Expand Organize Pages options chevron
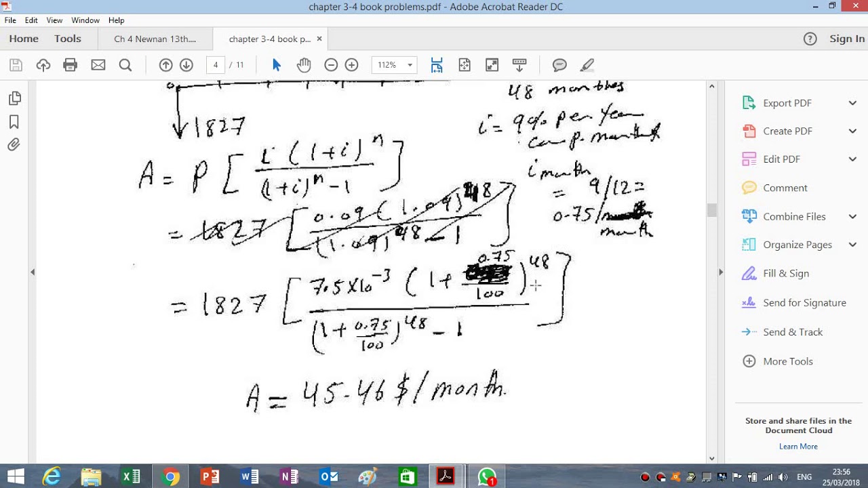Screen dimensions: 868x488 tap(852, 245)
